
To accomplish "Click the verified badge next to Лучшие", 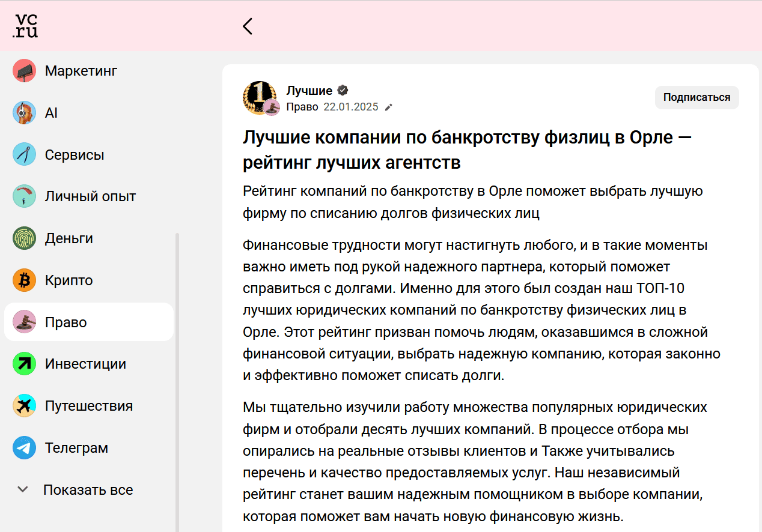I will (x=343, y=91).
